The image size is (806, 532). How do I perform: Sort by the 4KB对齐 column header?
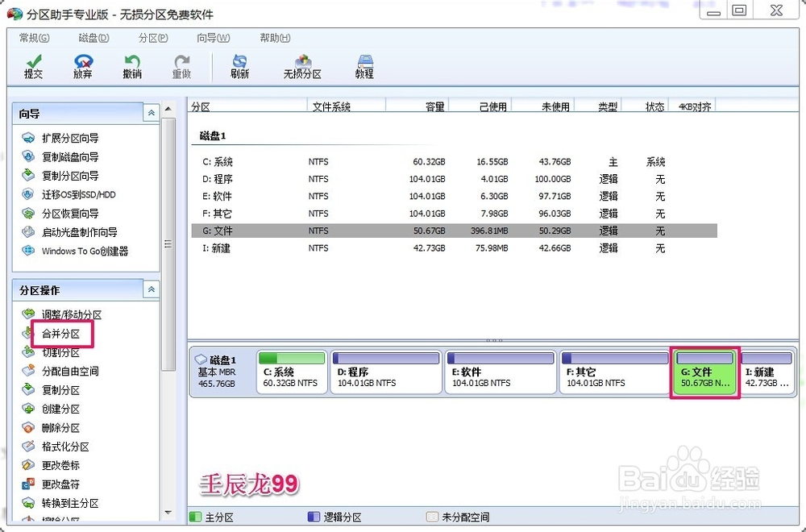(x=692, y=106)
